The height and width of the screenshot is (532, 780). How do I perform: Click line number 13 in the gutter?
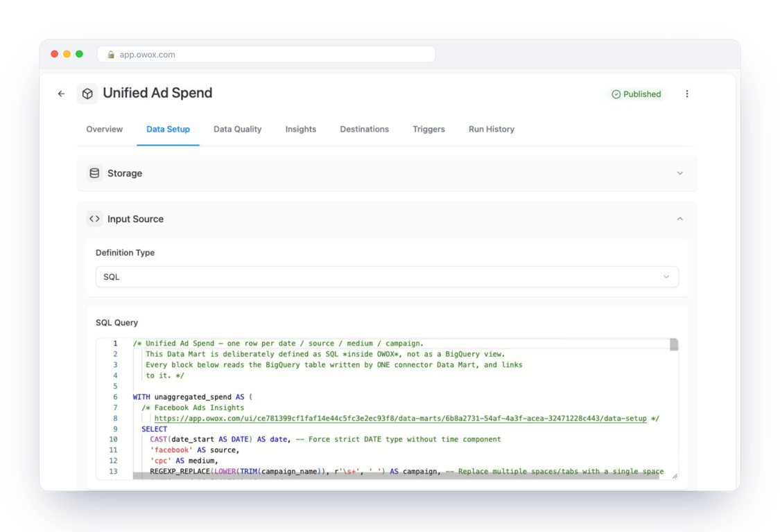(x=114, y=471)
